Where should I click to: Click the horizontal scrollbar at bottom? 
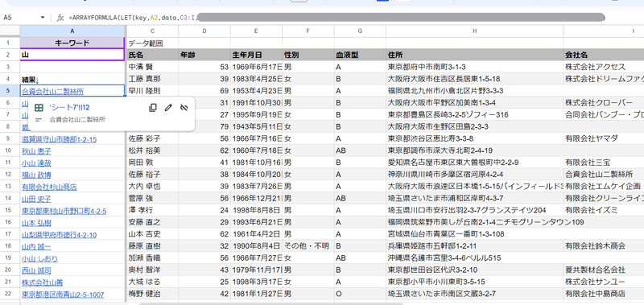click(271, 303)
